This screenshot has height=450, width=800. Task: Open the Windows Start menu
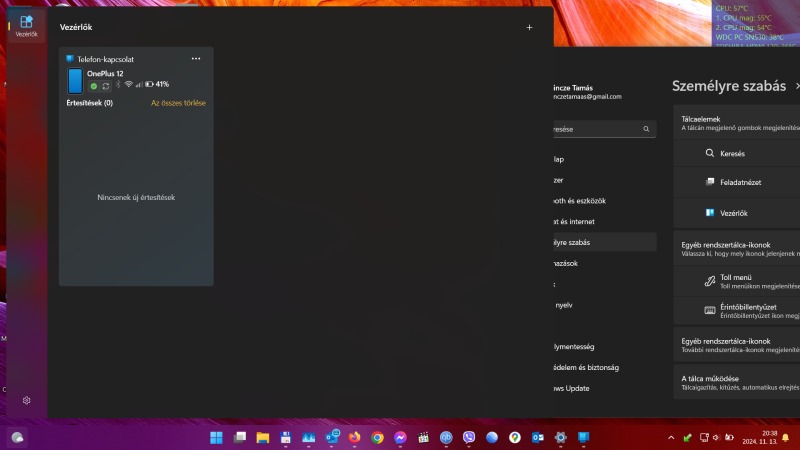tap(216, 437)
